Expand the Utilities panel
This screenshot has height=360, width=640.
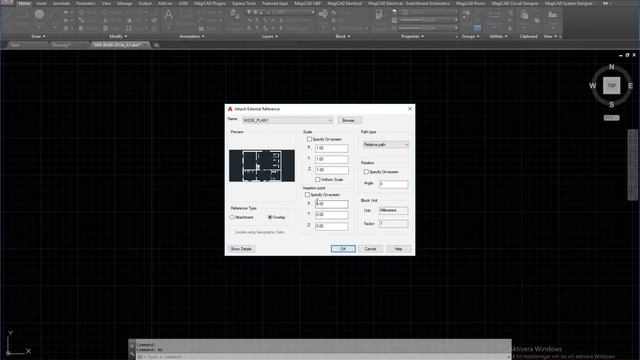point(498,36)
